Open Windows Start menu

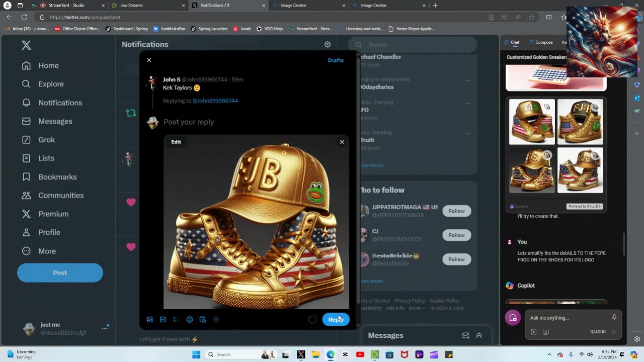tap(196, 354)
